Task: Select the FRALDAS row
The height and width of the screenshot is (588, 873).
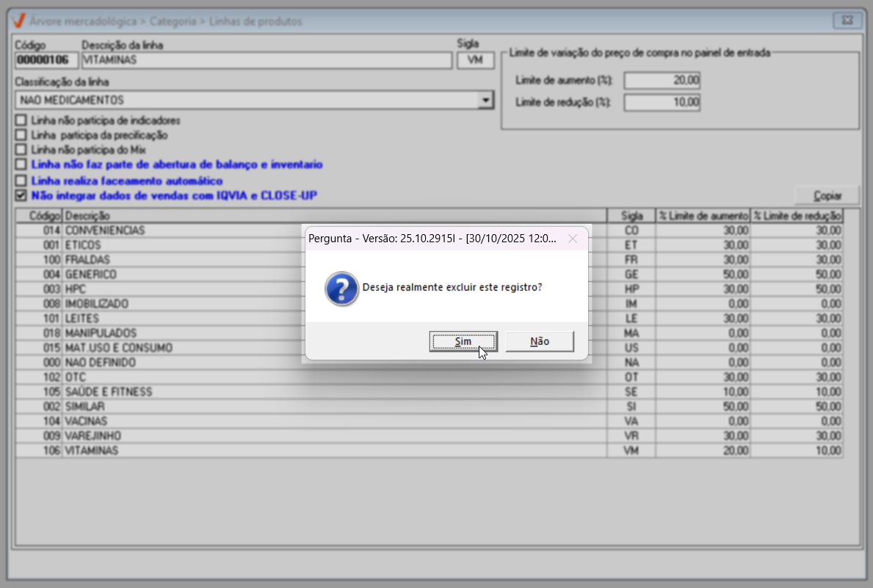Action: point(429,260)
